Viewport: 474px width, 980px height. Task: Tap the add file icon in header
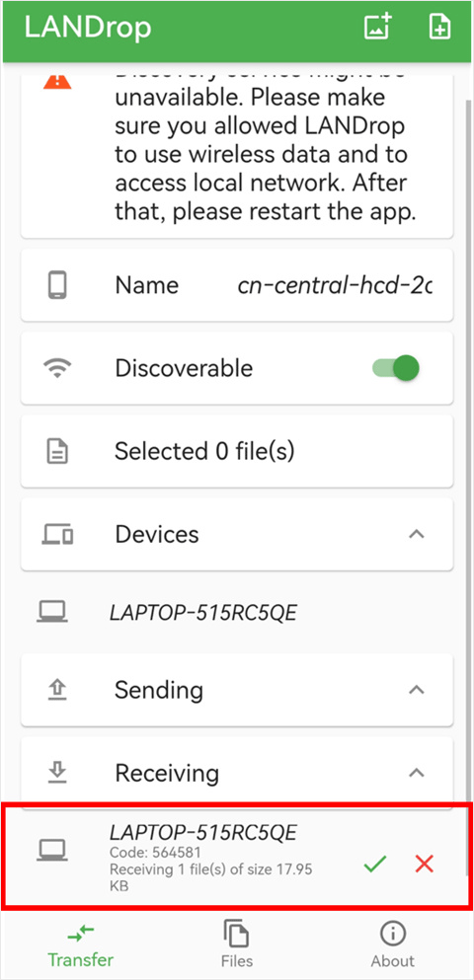tap(439, 28)
